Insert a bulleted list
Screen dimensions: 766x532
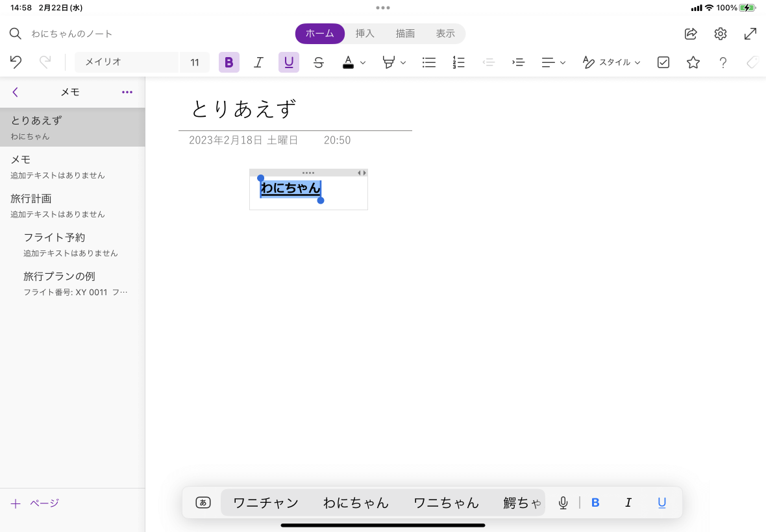pyautogui.click(x=428, y=62)
